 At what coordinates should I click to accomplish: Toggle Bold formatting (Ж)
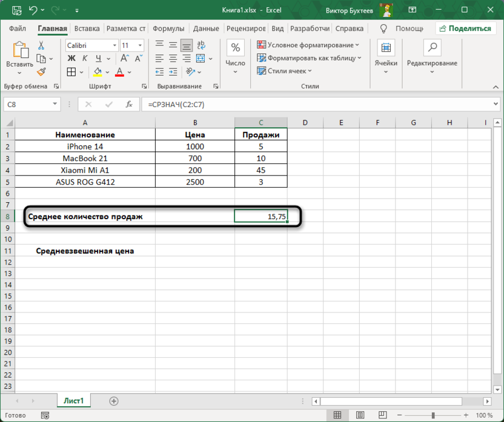[71, 59]
